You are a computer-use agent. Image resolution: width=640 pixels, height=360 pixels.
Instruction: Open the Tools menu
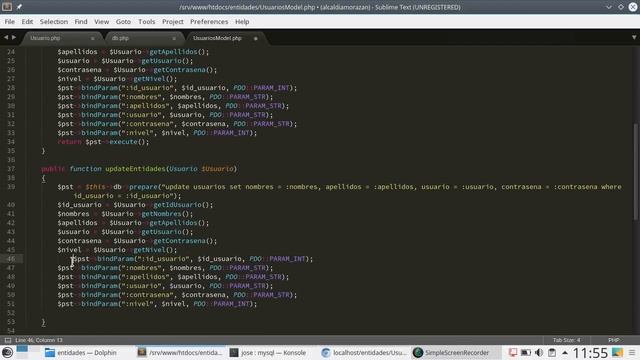click(147, 22)
